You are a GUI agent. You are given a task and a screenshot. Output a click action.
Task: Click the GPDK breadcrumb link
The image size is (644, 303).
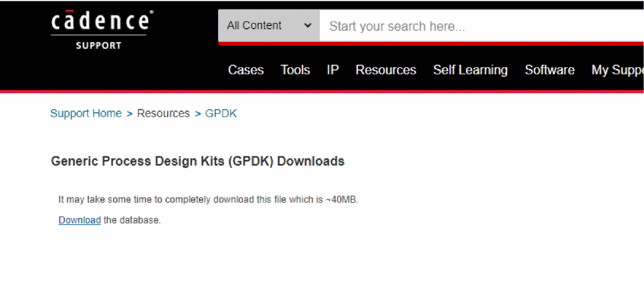pos(221,113)
